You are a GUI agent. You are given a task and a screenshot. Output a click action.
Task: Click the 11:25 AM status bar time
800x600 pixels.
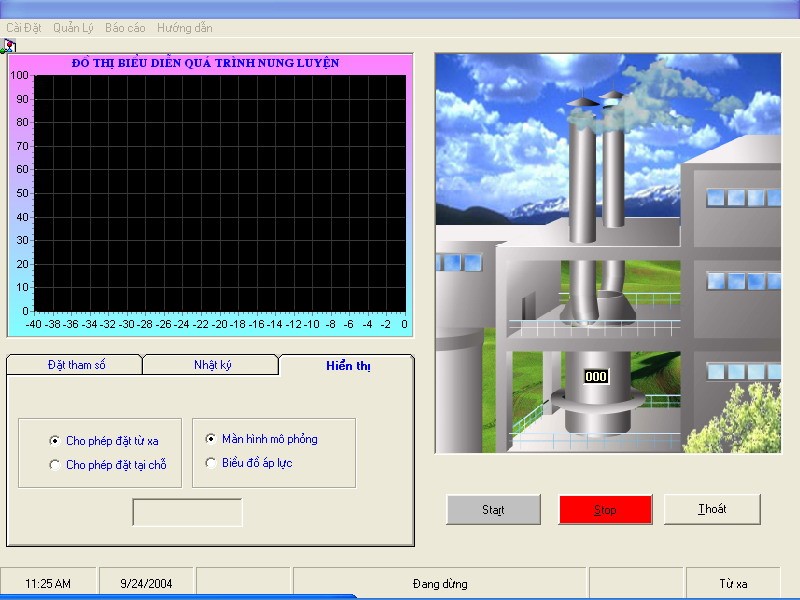click(x=48, y=583)
